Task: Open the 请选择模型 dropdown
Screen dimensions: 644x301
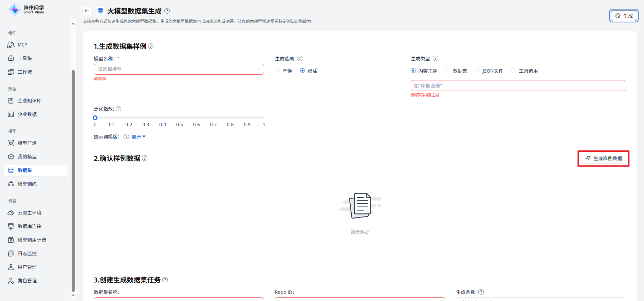Action: (x=179, y=69)
